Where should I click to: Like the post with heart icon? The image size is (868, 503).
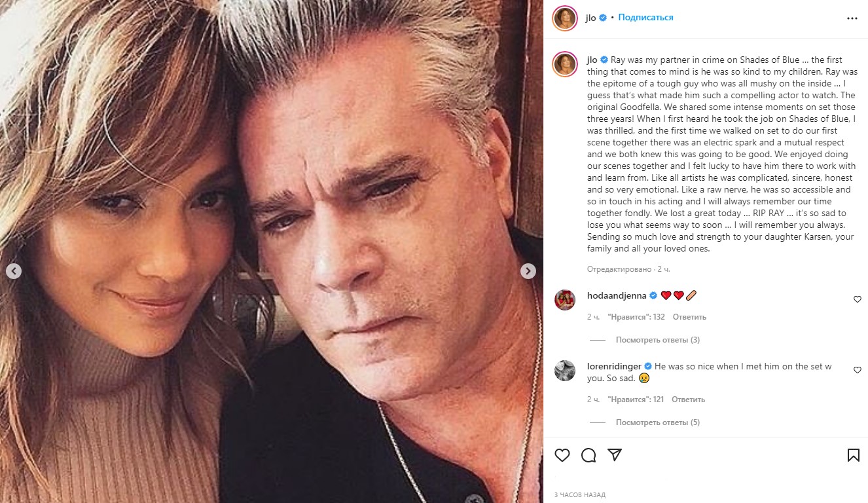562,455
